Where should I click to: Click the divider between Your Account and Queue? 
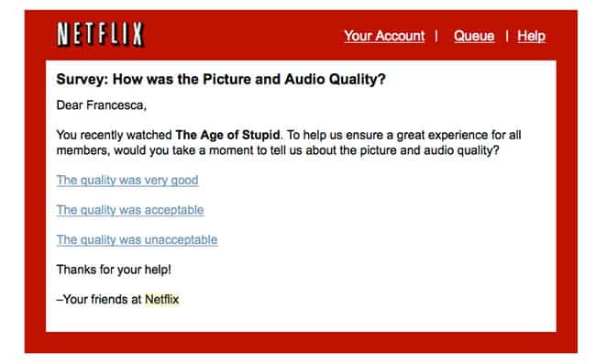(436, 36)
